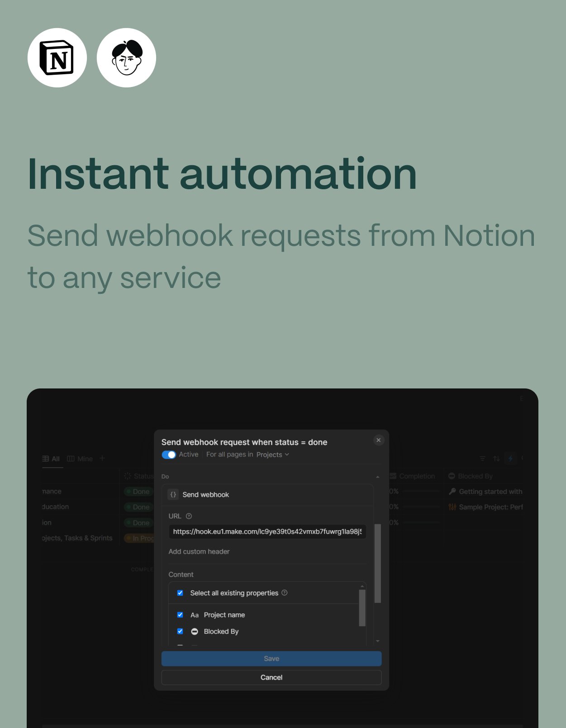Image resolution: width=566 pixels, height=728 pixels.
Task: Click the Status column header
Action: [x=138, y=476]
